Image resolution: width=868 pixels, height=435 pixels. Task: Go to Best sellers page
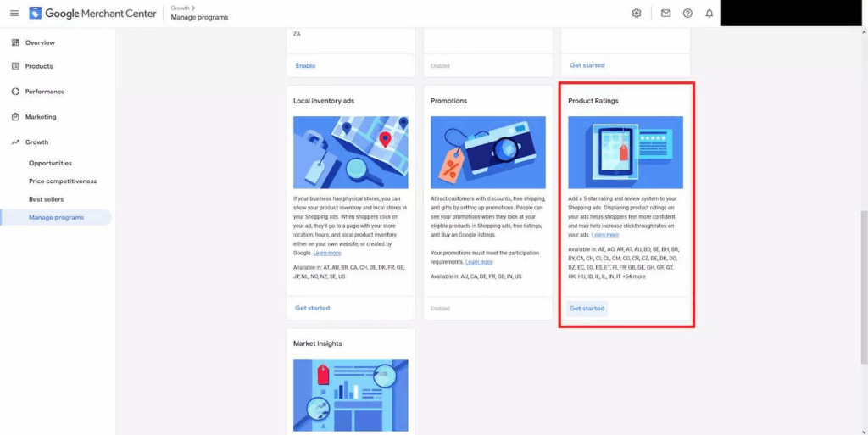46,199
